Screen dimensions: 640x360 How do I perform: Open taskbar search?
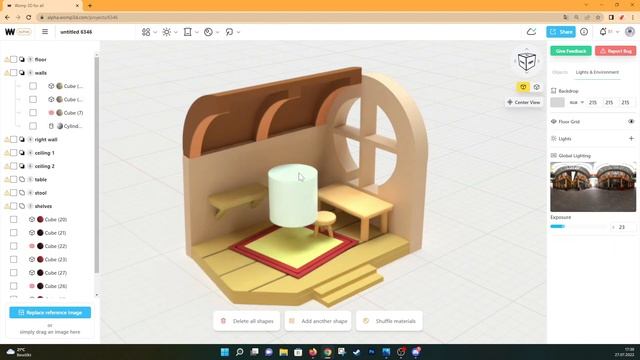tap(240, 352)
